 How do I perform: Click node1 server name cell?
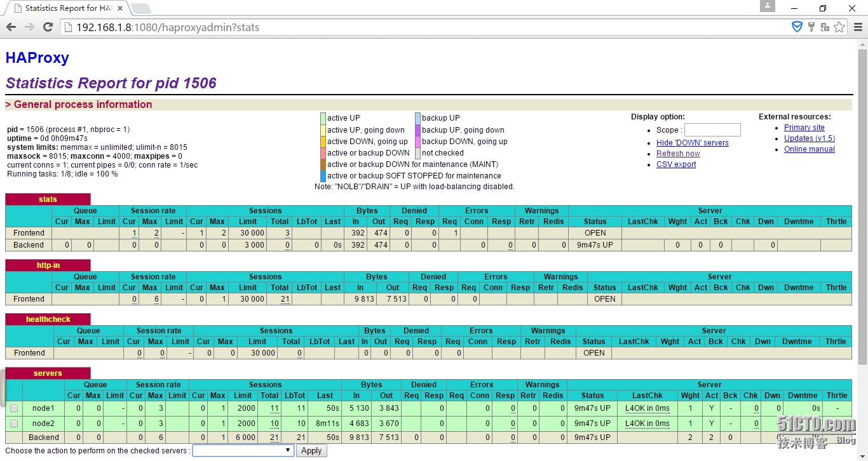(x=43, y=408)
